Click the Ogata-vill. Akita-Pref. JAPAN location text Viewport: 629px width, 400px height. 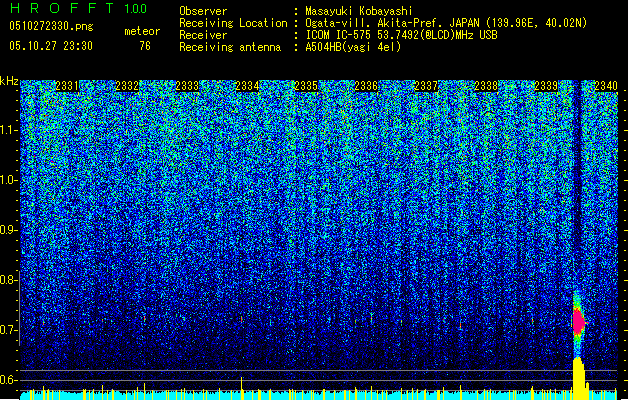446,23
